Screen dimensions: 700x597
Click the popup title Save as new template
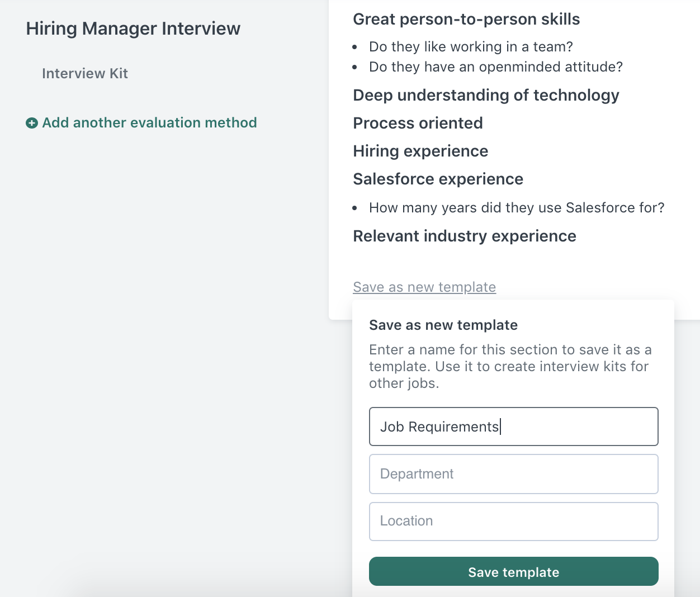tap(443, 325)
